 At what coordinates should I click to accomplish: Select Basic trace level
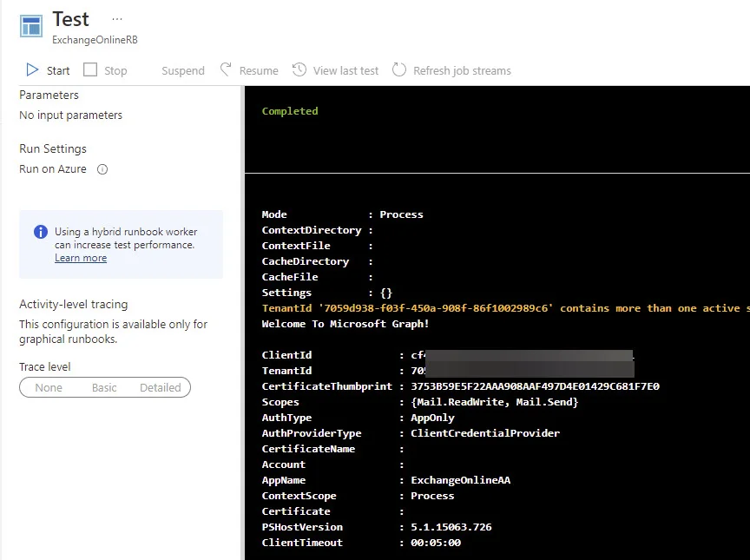pos(104,387)
